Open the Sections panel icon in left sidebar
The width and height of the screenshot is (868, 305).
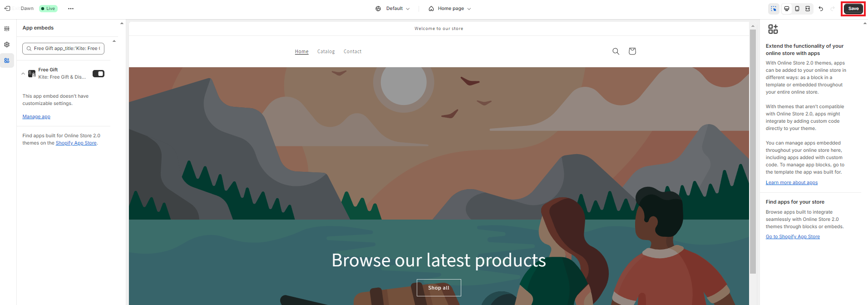(7, 29)
